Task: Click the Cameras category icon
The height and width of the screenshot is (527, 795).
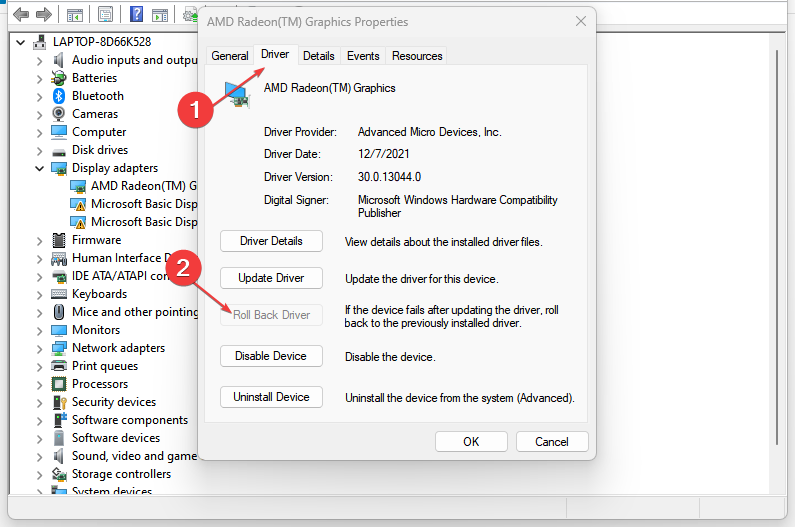Action: coord(59,114)
